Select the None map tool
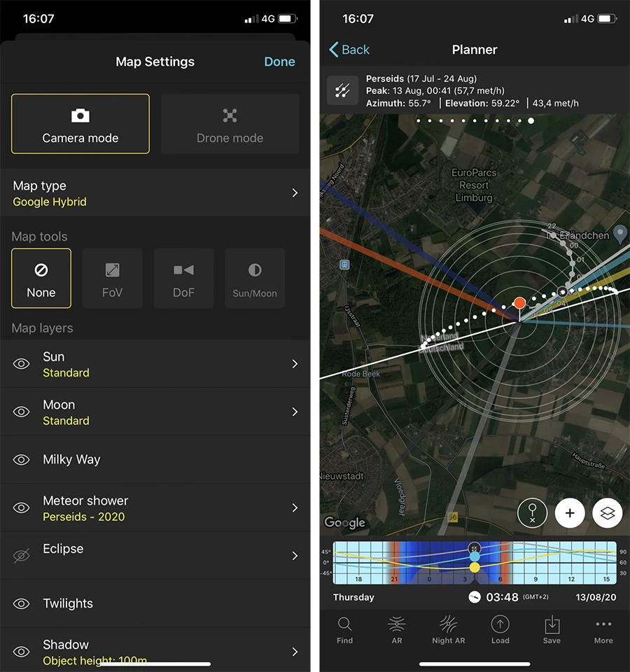Image resolution: width=630 pixels, height=672 pixels. click(x=41, y=278)
